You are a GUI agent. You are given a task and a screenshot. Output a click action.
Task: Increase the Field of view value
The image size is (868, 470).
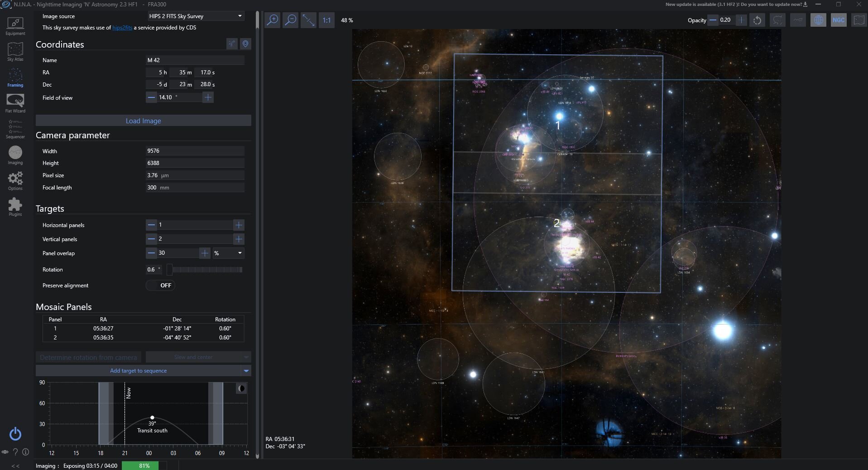point(208,97)
